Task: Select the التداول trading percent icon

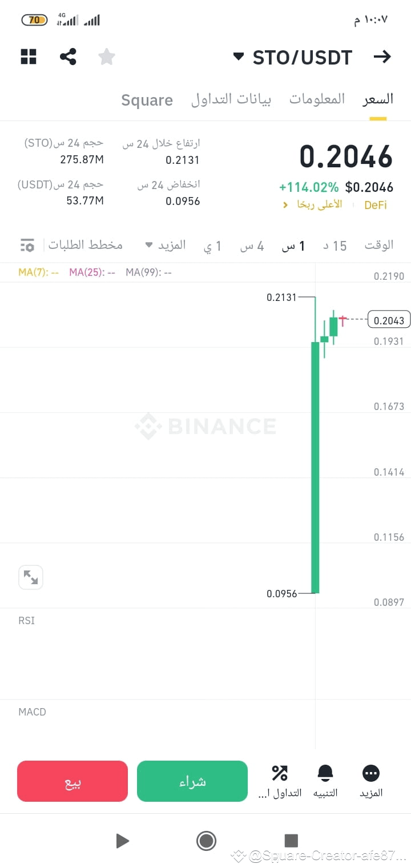Action: pyautogui.click(x=280, y=779)
